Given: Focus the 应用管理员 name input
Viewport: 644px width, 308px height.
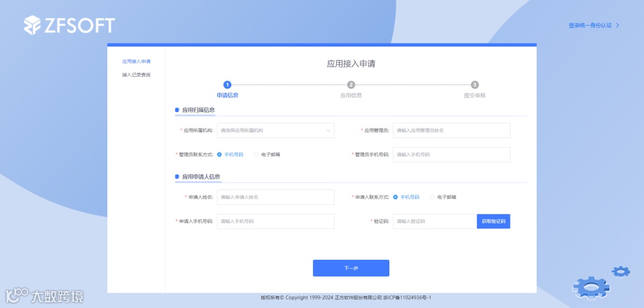Looking at the screenshot, I should click(x=451, y=130).
